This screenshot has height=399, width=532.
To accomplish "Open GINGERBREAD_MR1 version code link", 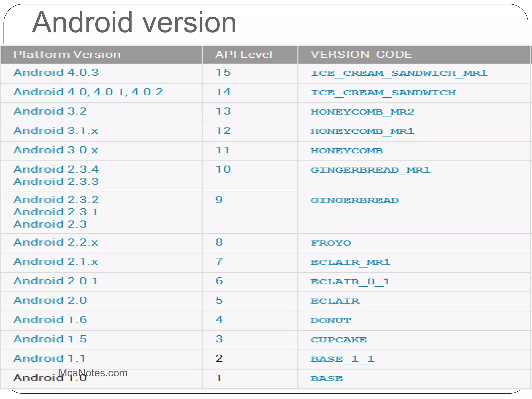I will point(371,170).
